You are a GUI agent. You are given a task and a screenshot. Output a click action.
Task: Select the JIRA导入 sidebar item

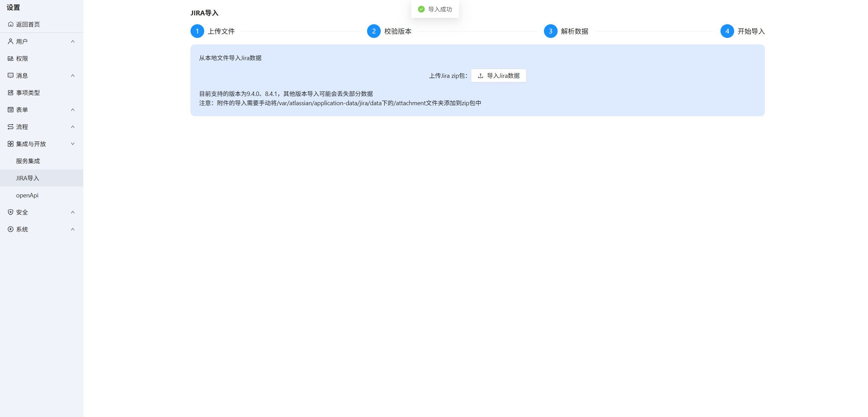tap(28, 178)
